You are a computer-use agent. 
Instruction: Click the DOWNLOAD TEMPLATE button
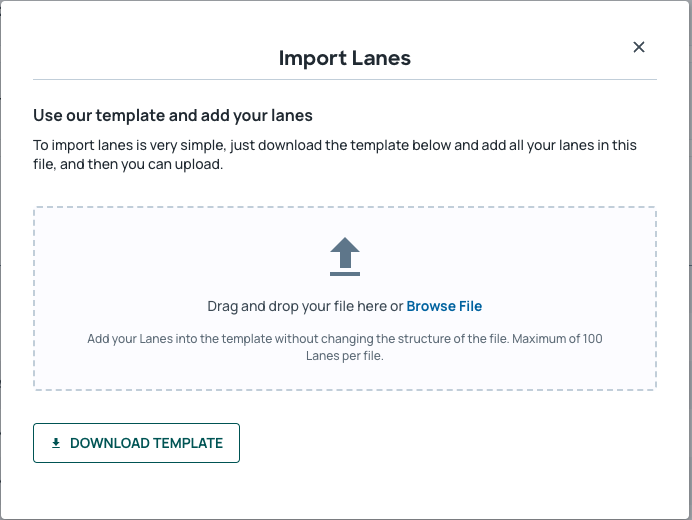click(x=136, y=443)
